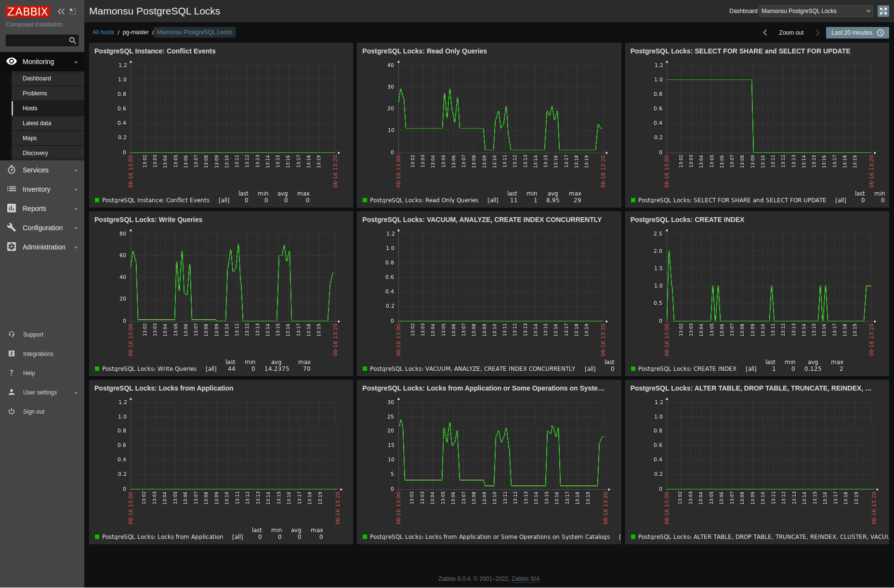Viewport: 894px width, 588px height.
Task: Click the Inventory list icon
Action: click(x=12, y=189)
